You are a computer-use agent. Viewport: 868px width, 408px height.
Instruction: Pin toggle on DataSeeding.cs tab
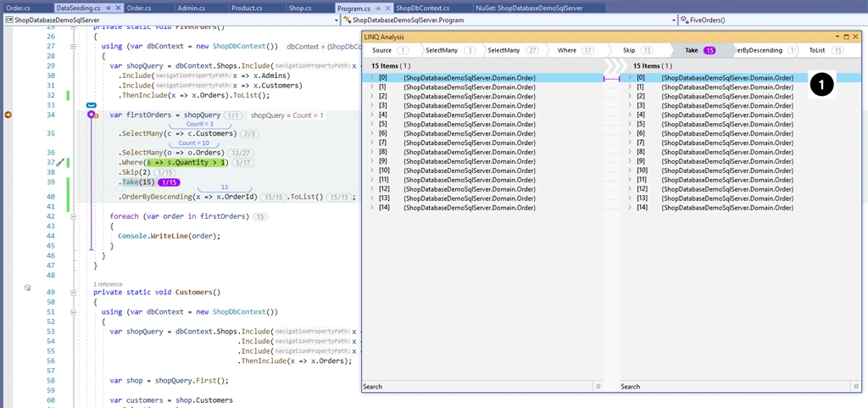(x=108, y=8)
